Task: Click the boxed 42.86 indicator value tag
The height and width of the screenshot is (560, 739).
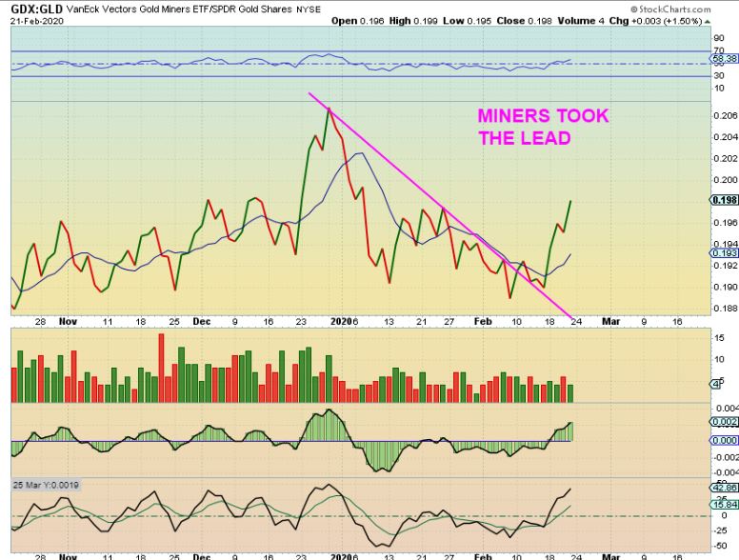Action: pyautogui.click(x=725, y=488)
